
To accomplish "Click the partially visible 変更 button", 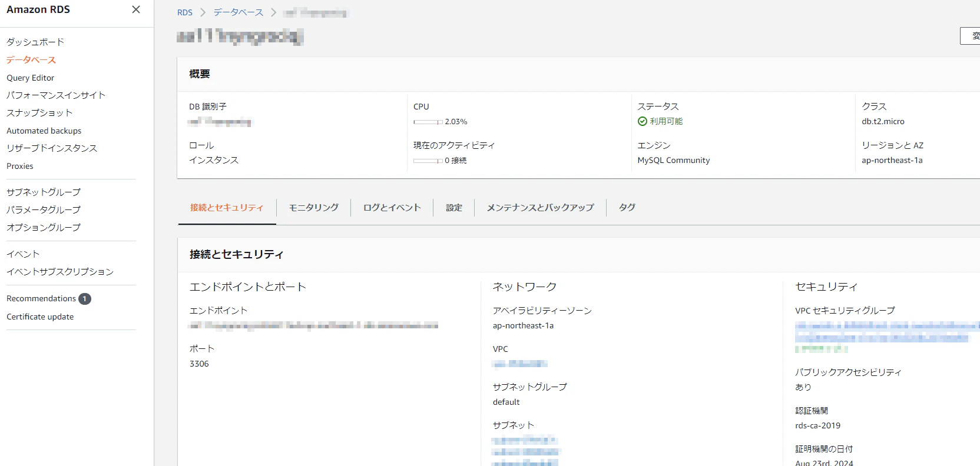I will (x=971, y=36).
